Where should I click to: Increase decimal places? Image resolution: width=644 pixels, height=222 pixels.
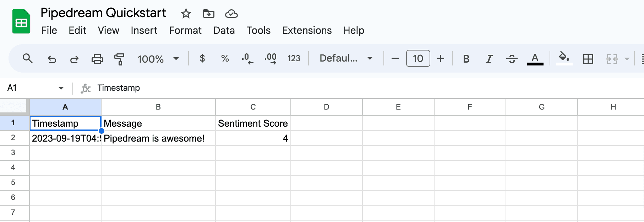tap(271, 58)
